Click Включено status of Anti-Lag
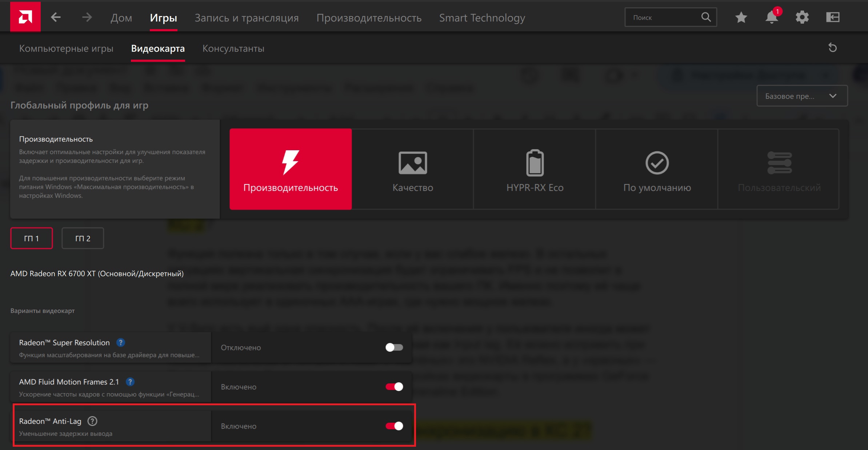868x450 pixels. click(x=239, y=426)
